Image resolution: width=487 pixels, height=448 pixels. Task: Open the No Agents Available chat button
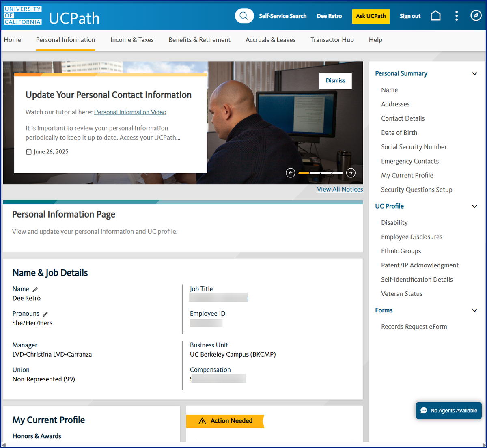click(x=449, y=411)
